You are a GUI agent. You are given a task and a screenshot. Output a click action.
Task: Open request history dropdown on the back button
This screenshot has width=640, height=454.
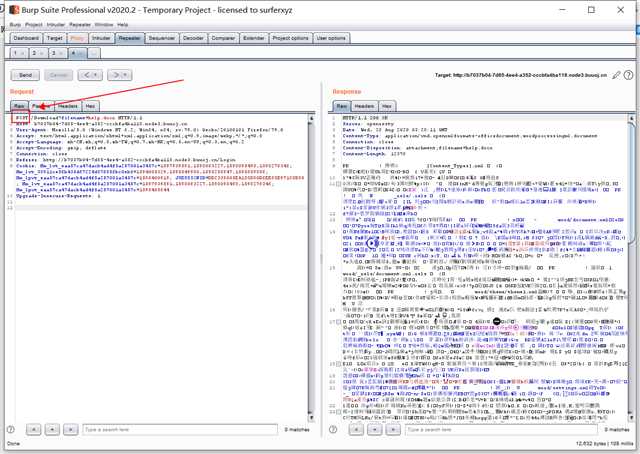pyautogui.click(x=96, y=75)
